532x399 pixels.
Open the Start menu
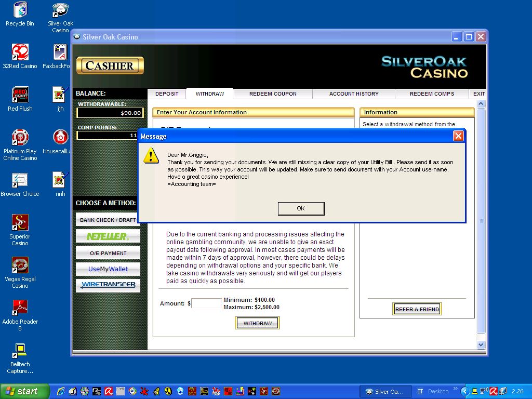pos(25,391)
